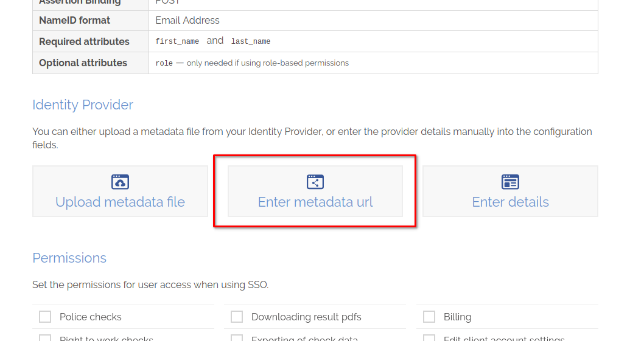The height and width of the screenshot is (341, 644).
Task: Click the Email Address NameID format value
Action: click(x=187, y=20)
